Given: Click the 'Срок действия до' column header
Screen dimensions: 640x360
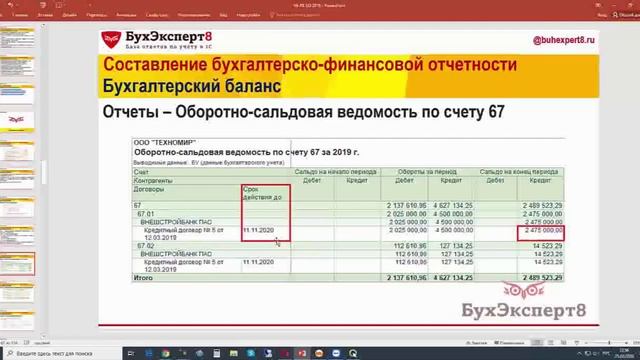Looking at the screenshot, I should tap(262, 193).
